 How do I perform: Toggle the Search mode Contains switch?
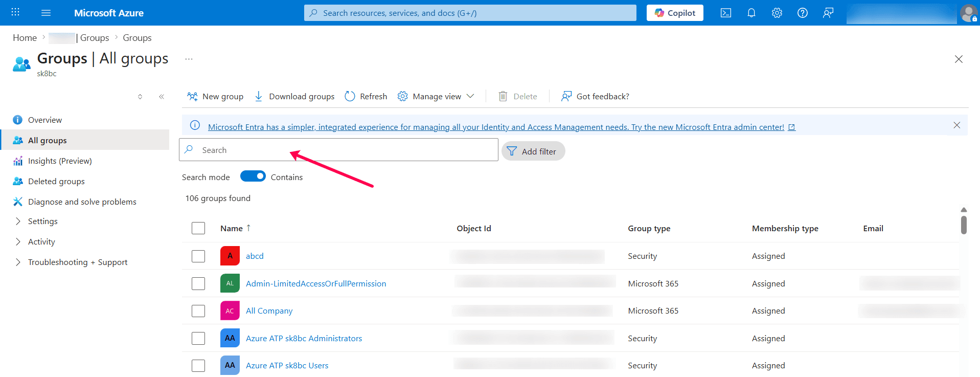[253, 176]
